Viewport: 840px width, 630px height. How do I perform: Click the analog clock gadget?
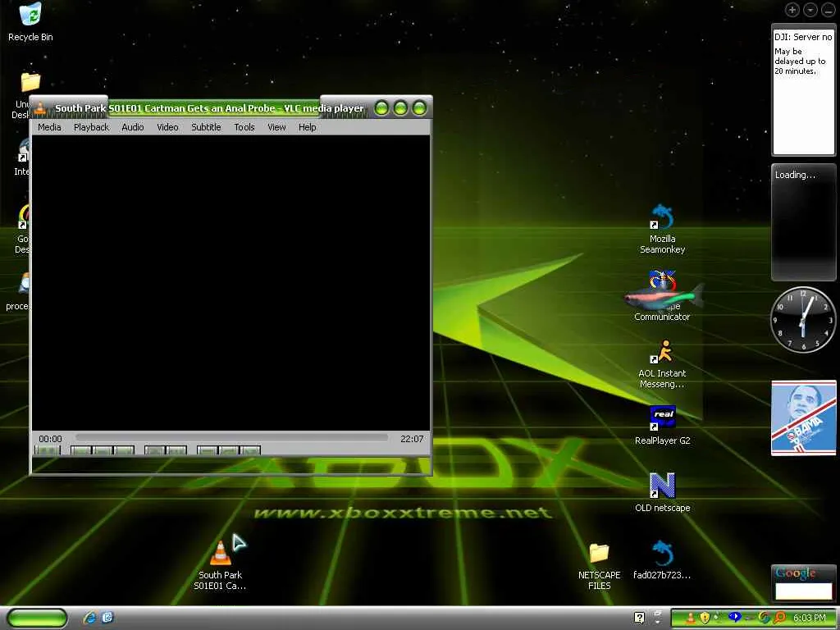pyautogui.click(x=802, y=320)
